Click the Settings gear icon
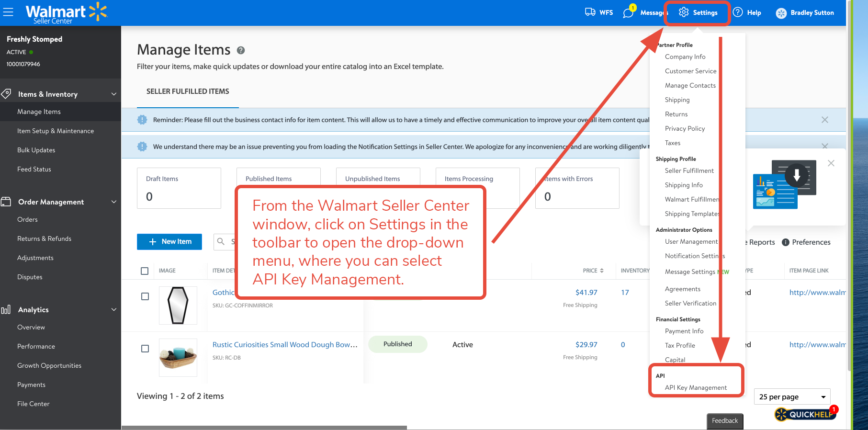The image size is (868, 430). pos(684,12)
